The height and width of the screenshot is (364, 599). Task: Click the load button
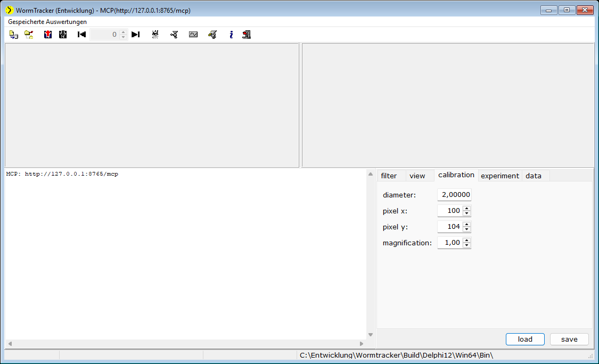pyautogui.click(x=525, y=339)
